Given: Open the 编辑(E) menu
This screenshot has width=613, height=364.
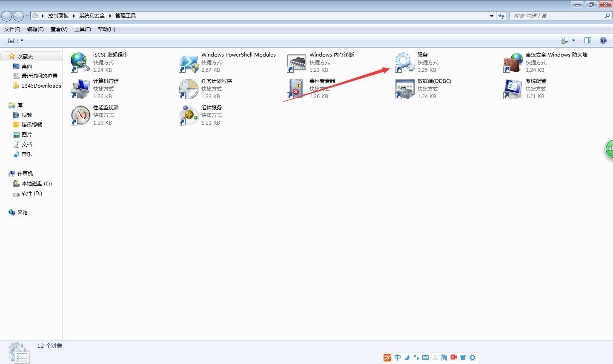Looking at the screenshot, I should click(x=35, y=29).
